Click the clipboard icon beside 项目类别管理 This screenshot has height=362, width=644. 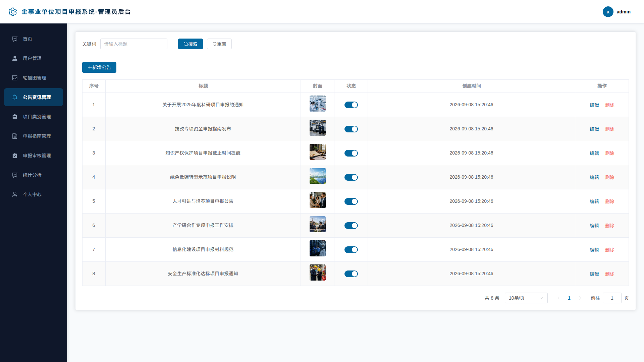[15, 117]
